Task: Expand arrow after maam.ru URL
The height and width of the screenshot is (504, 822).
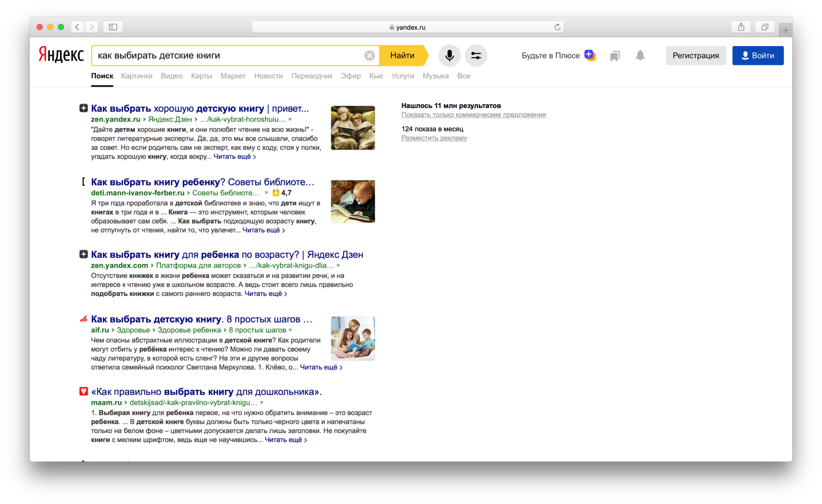Action: click(x=262, y=403)
